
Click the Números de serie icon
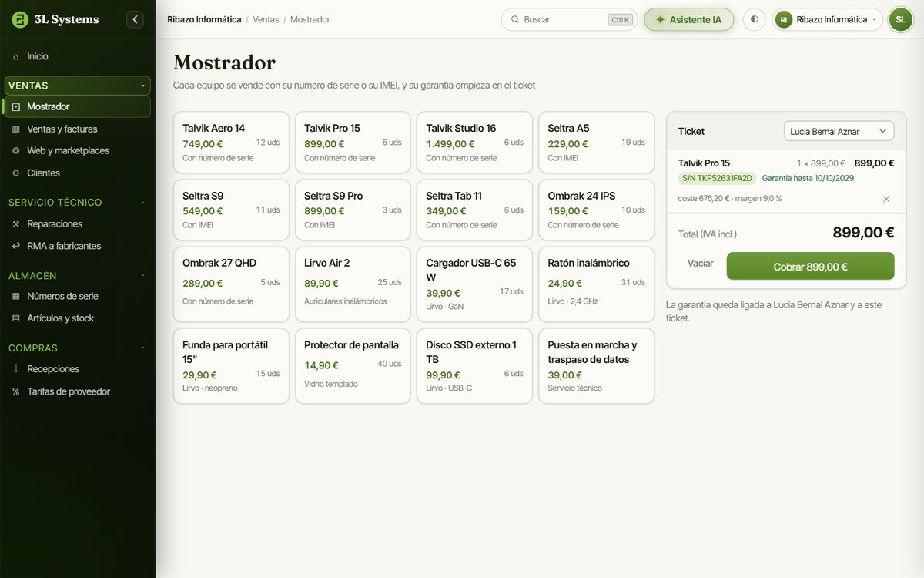pos(16,296)
